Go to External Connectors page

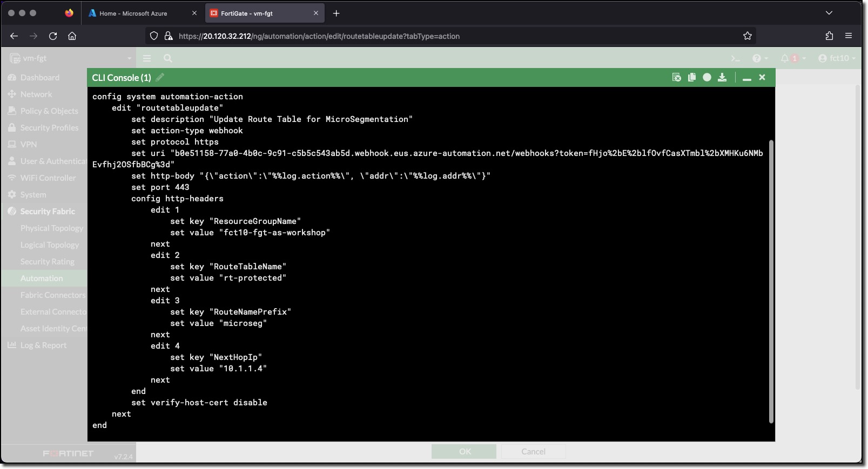pos(53,312)
